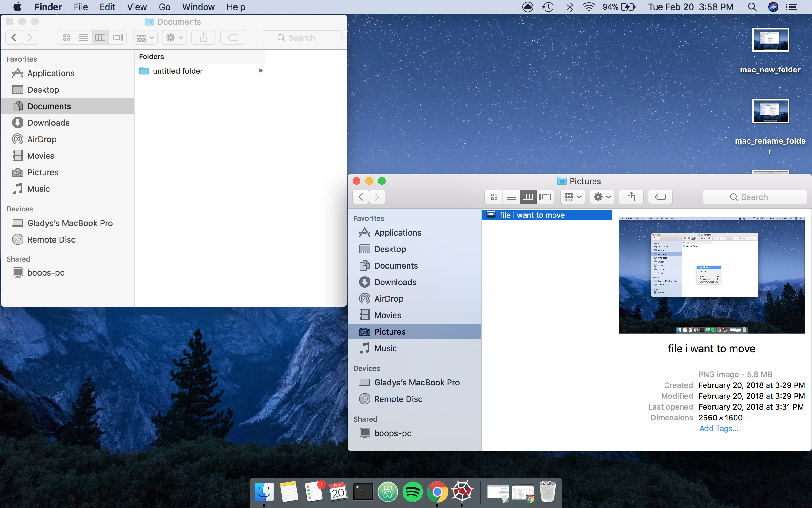Open AirDrop in Pictures window sidebar
The height and width of the screenshot is (508, 812).
point(415,298)
